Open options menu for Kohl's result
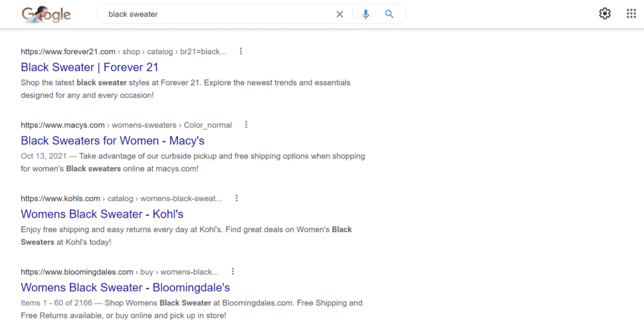 pos(236,198)
